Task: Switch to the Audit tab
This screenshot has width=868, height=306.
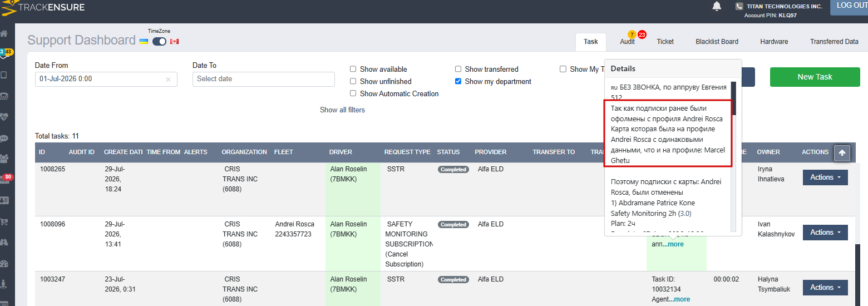Action: (x=627, y=42)
